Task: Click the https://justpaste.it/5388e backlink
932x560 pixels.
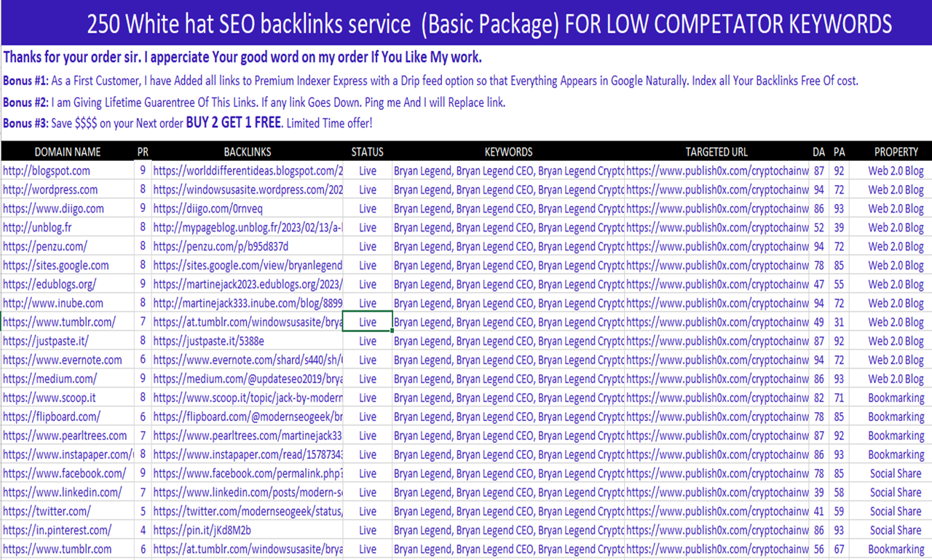Action: [209, 341]
